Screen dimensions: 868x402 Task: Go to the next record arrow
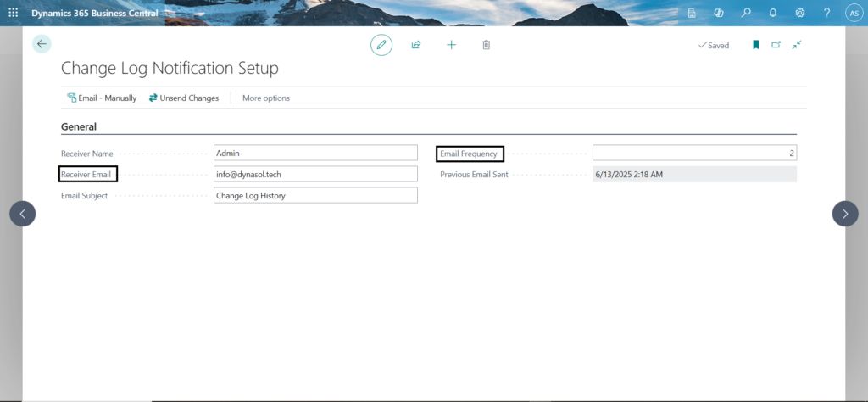[x=845, y=214]
